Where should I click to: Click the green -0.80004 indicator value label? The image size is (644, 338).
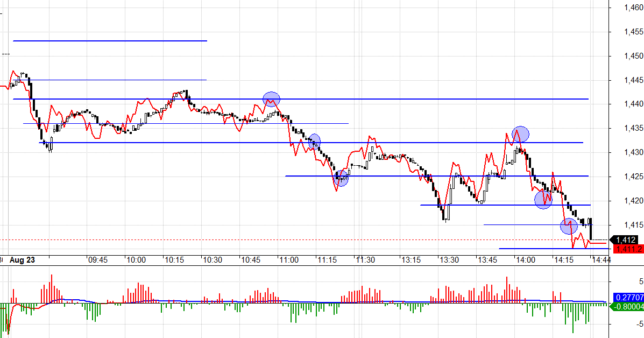coord(628,306)
